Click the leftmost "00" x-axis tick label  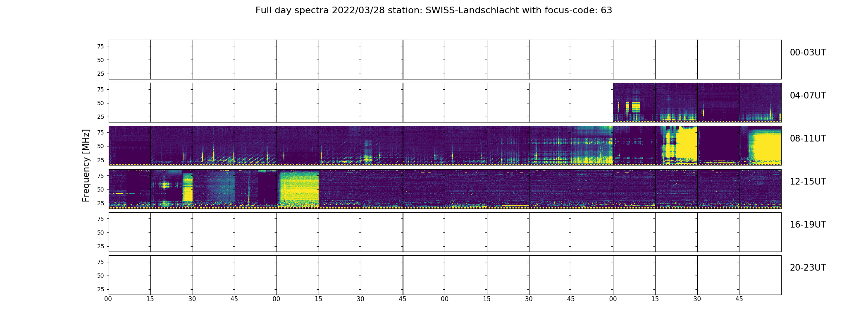108,299
